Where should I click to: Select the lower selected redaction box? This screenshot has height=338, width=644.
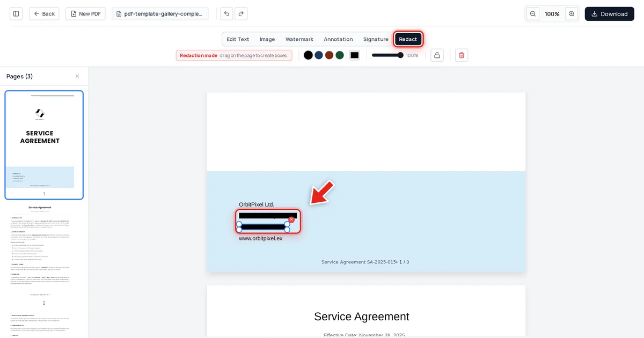point(263,227)
